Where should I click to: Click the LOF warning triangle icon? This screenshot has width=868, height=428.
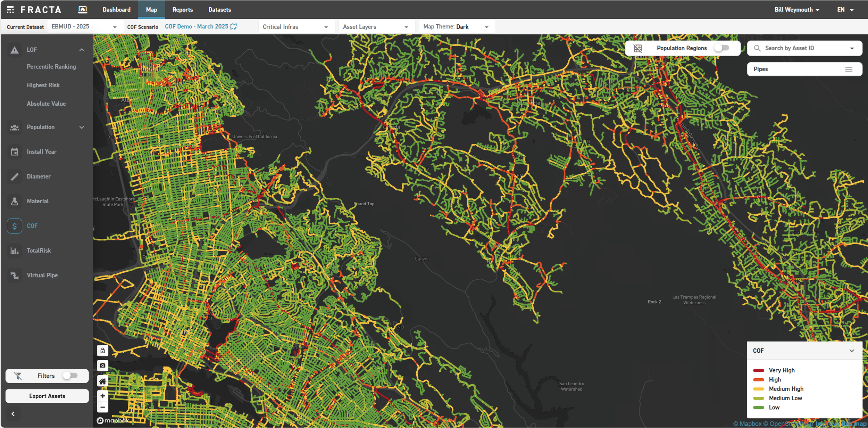tap(15, 50)
